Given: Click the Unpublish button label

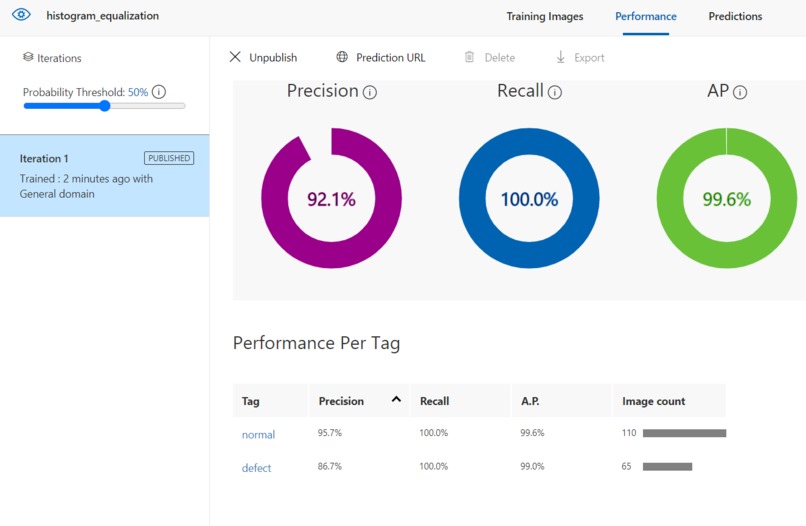Looking at the screenshot, I should [x=273, y=58].
